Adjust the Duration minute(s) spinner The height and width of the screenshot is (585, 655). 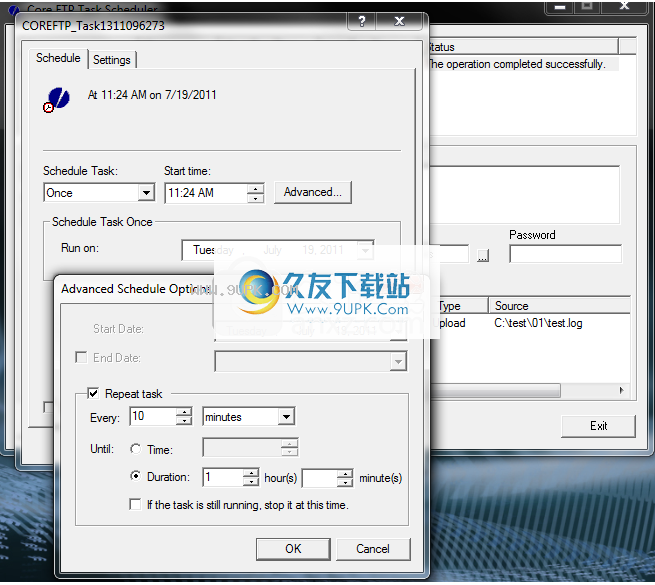coord(345,478)
